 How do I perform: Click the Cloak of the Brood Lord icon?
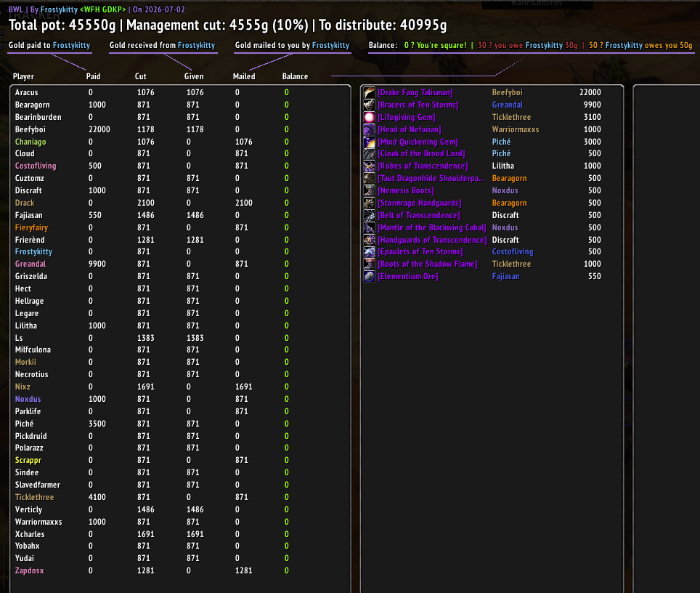pos(369,154)
